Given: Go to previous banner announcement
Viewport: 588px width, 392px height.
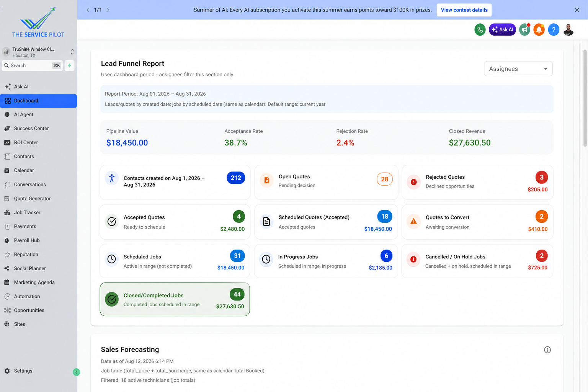Looking at the screenshot, I should pyautogui.click(x=88, y=10).
